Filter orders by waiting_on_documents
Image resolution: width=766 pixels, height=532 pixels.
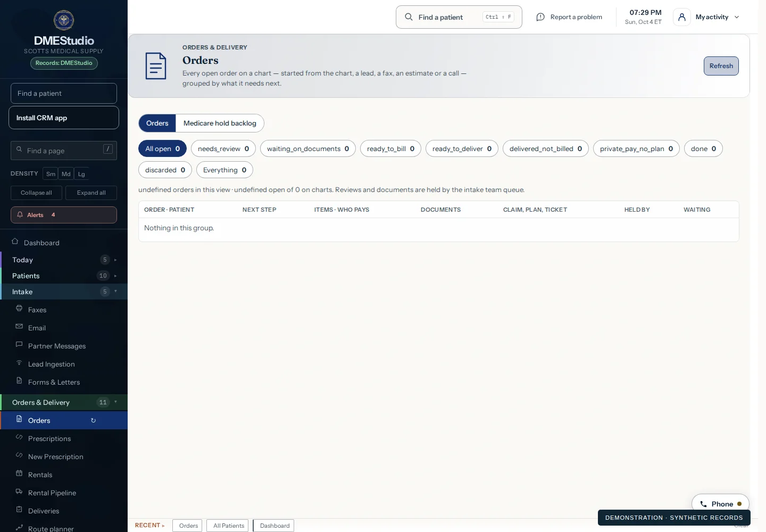(x=308, y=149)
